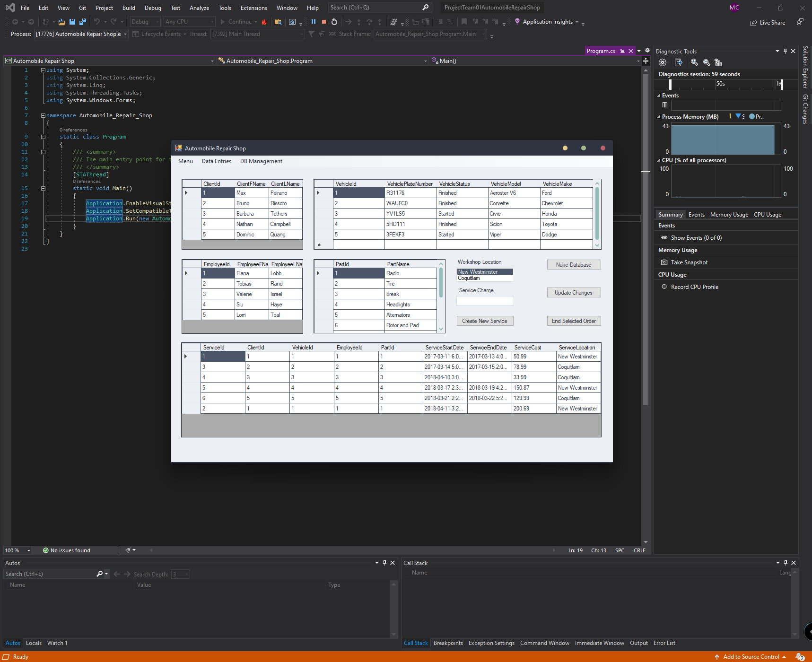Click the Hot Reload flame icon
The image size is (812, 662).
264,22
